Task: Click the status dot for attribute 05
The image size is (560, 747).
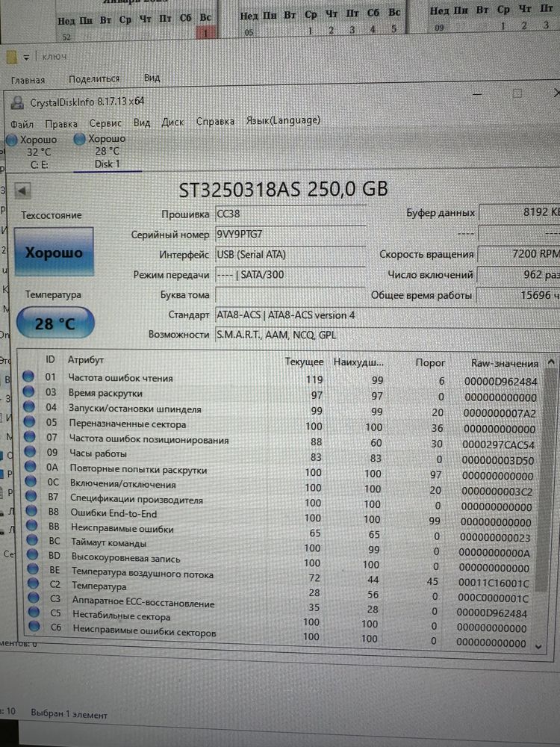Action: (30, 422)
